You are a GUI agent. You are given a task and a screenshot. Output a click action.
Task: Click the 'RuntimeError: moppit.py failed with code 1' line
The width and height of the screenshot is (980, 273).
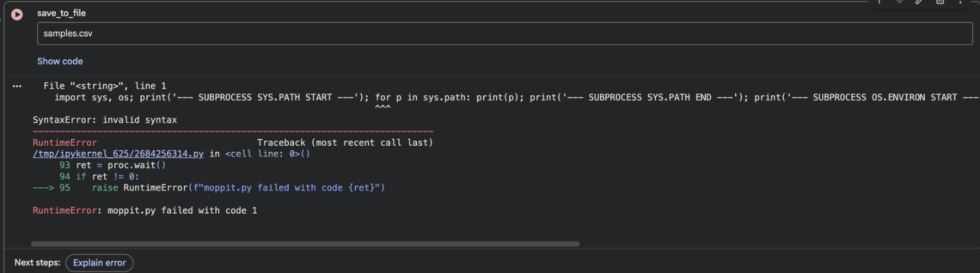(x=145, y=210)
